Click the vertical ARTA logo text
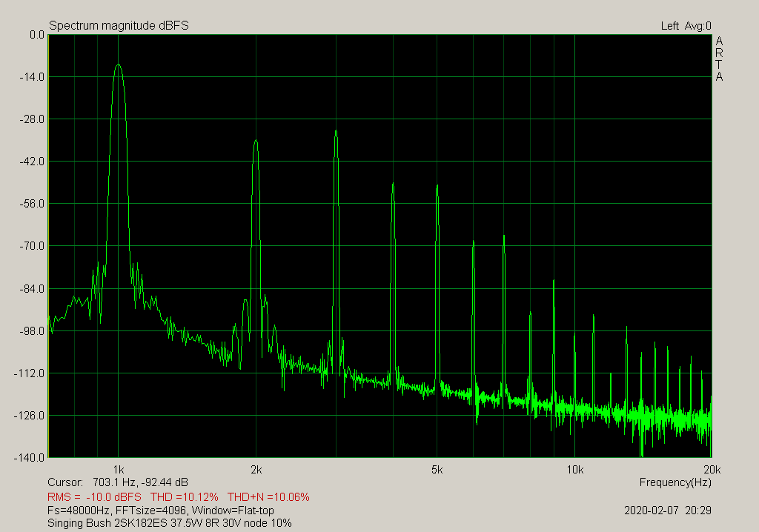This screenshot has width=759, height=532. (x=719, y=59)
